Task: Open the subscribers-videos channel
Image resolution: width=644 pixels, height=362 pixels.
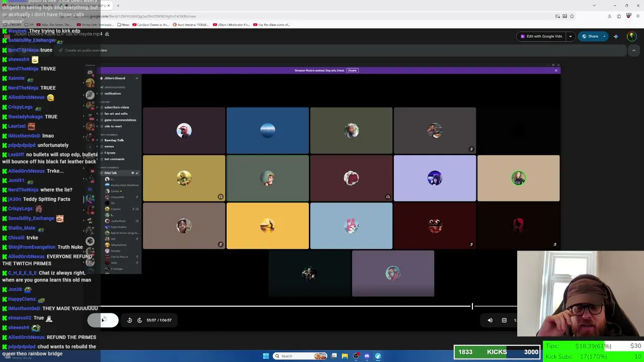Action: (117, 108)
